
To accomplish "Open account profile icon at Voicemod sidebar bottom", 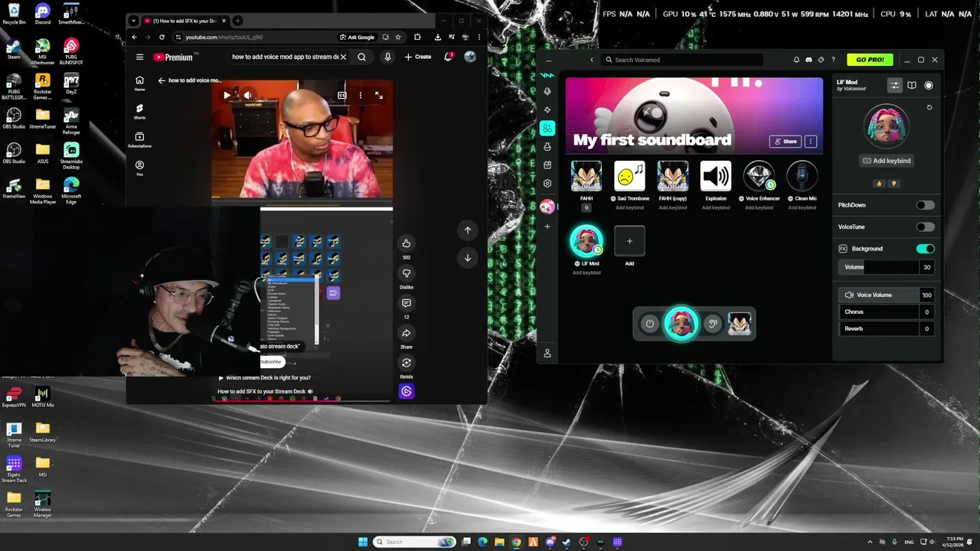I will coord(547,354).
